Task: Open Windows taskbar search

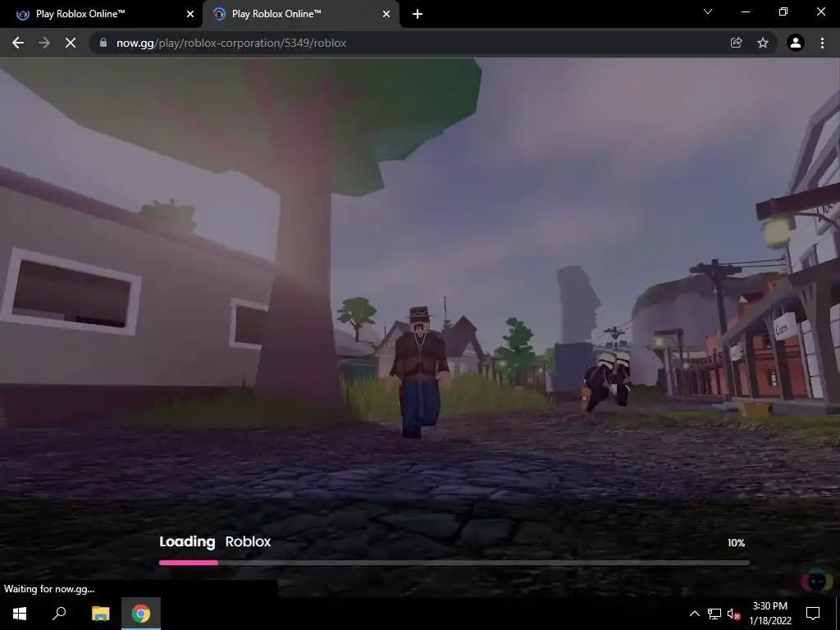Action: 59,614
